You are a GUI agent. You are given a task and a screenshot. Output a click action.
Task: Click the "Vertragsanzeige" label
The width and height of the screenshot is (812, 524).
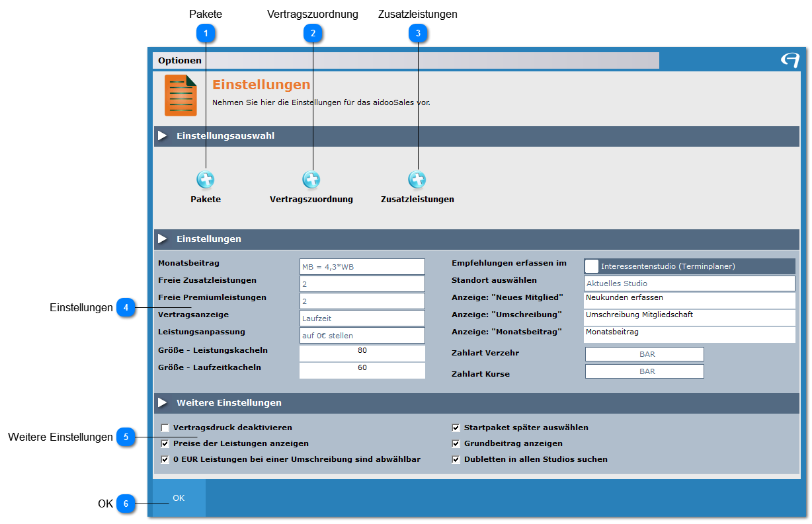coord(194,315)
